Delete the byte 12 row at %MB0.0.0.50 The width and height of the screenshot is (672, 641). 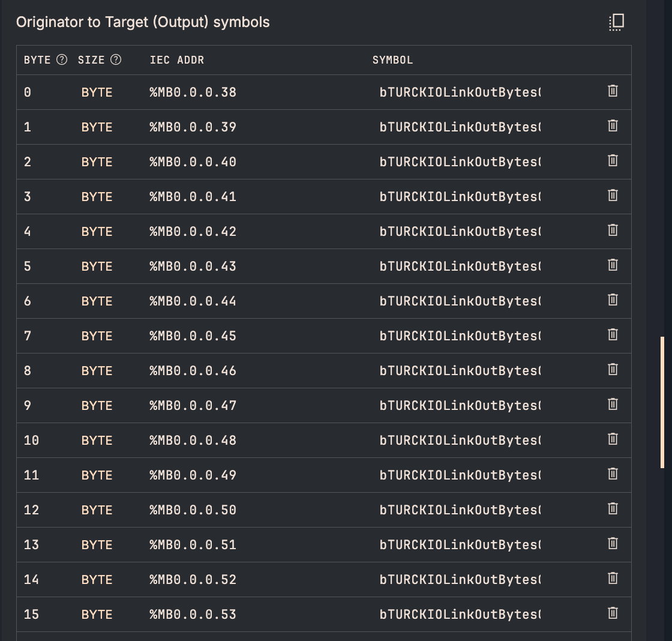click(x=613, y=509)
